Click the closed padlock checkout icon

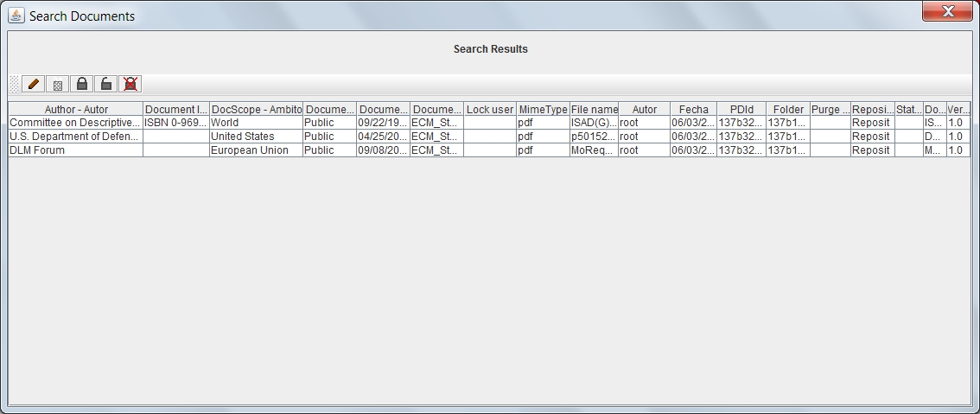[82, 84]
